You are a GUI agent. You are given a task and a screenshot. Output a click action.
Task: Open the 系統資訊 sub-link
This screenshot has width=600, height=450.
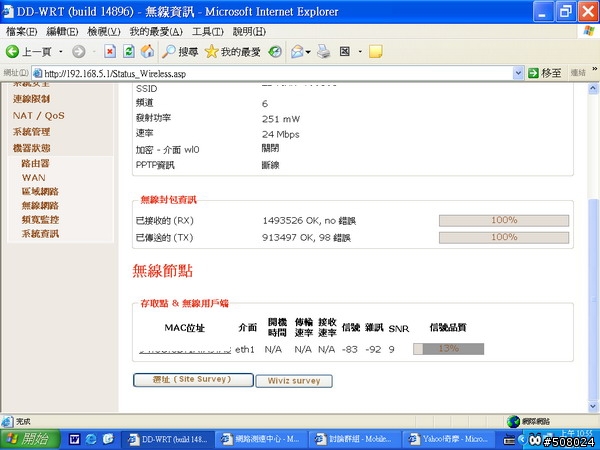(x=40, y=234)
